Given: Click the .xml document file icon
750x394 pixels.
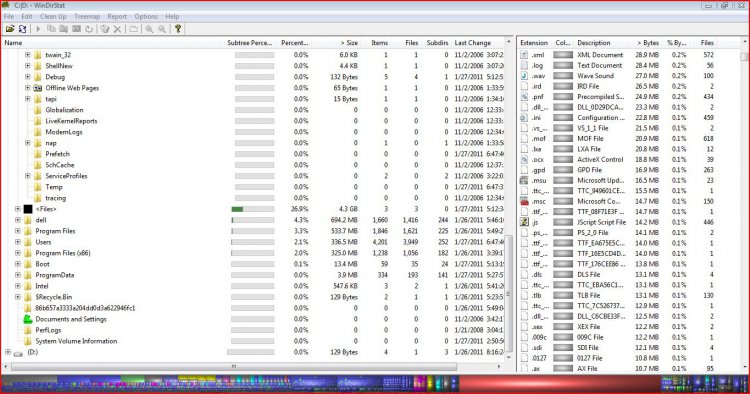Looking at the screenshot, I should coord(524,55).
